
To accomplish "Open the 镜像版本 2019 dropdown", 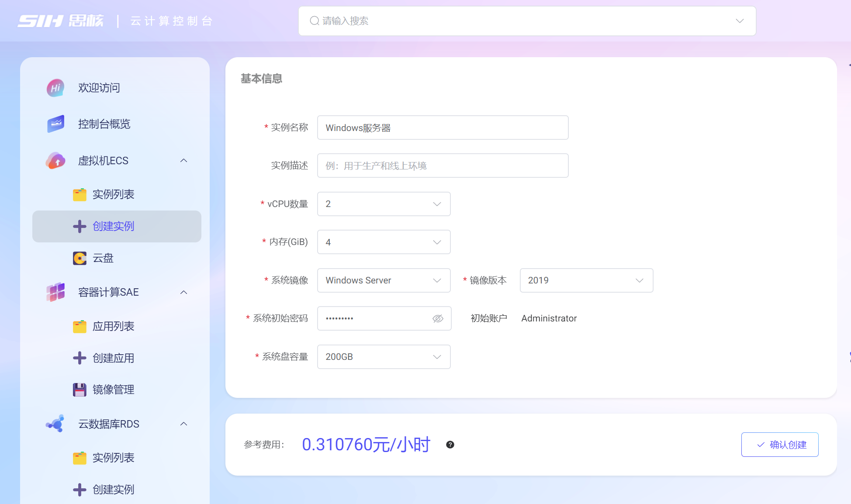I will [586, 280].
